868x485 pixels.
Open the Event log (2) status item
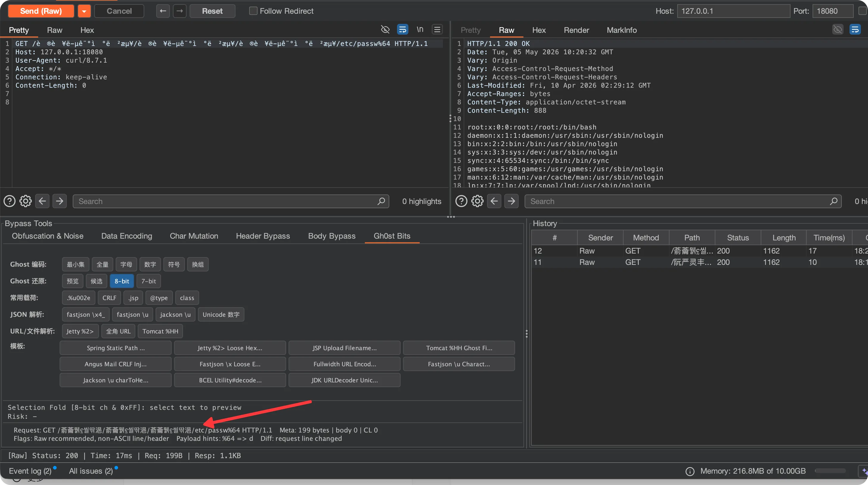[30, 471]
